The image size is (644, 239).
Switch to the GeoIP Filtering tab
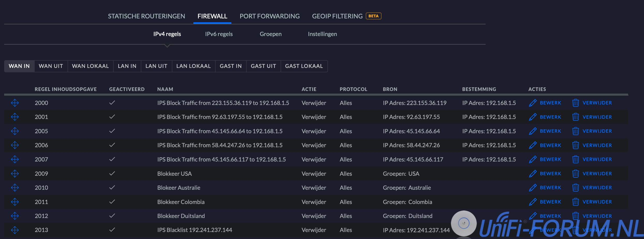click(x=337, y=16)
